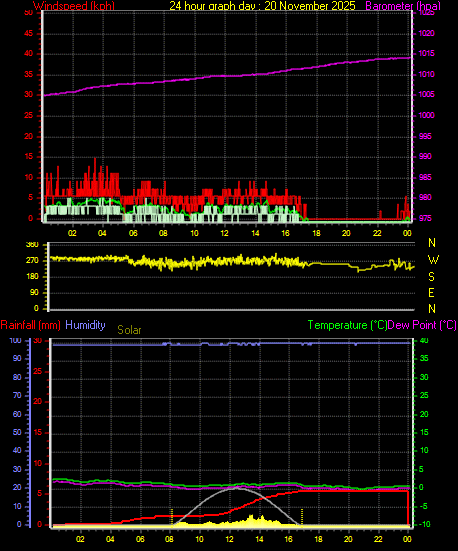The width and height of the screenshot is (458, 551).
Task: Click the E compass direction label
Action: (431, 293)
